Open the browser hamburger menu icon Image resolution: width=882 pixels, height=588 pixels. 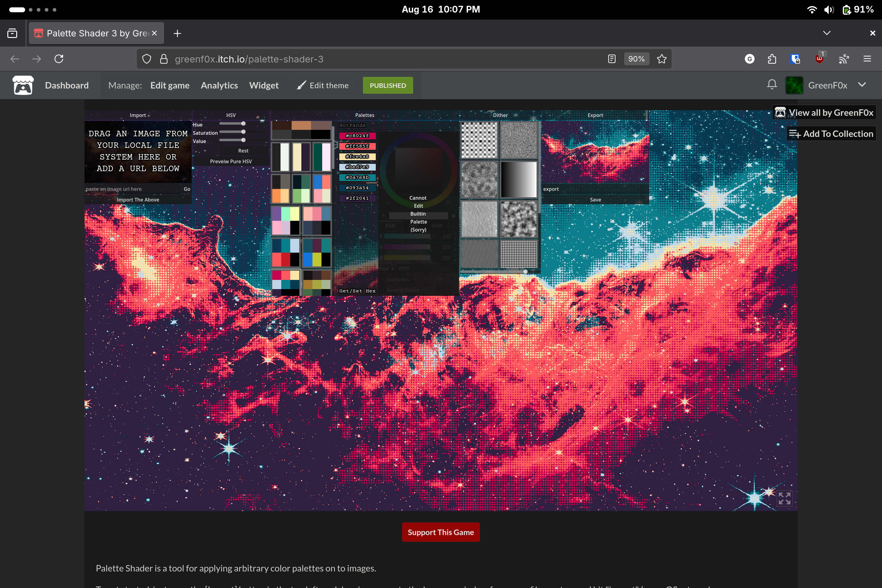[x=868, y=58]
